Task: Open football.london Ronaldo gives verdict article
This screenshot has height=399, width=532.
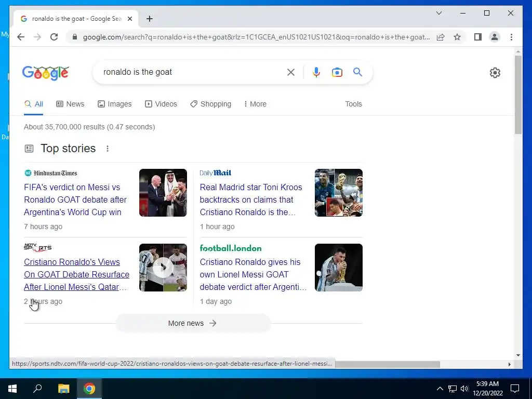Action: pos(253,274)
